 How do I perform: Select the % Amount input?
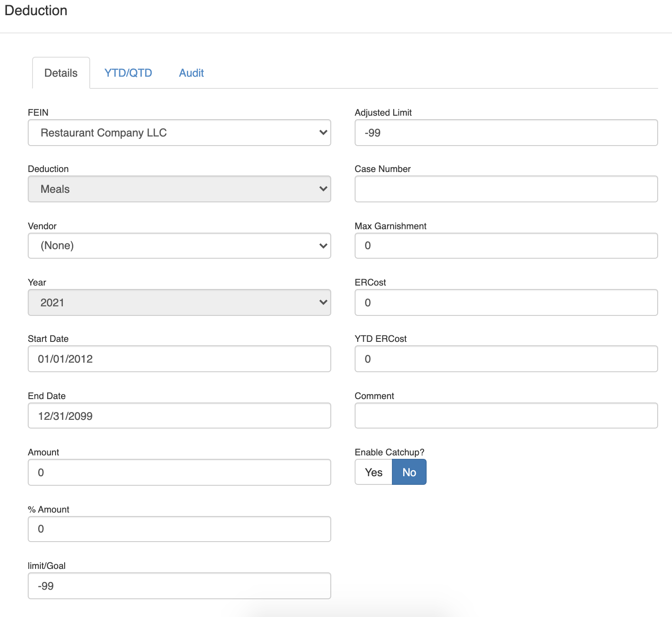179,529
